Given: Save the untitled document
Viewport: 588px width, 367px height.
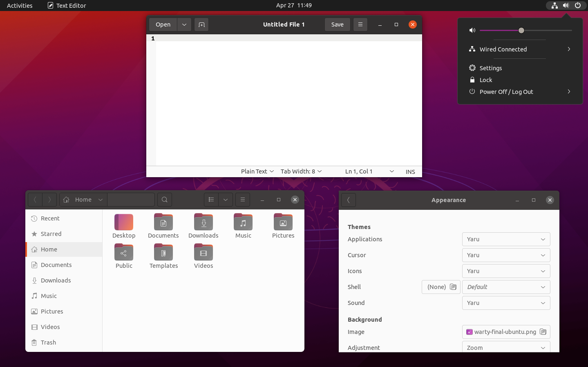Looking at the screenshot, I should [337, 24].
